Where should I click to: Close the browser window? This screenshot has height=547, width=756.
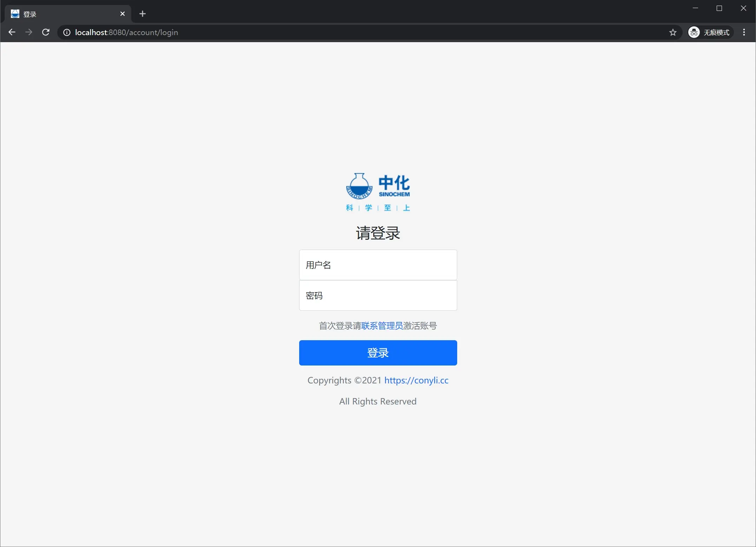point(743,8)
